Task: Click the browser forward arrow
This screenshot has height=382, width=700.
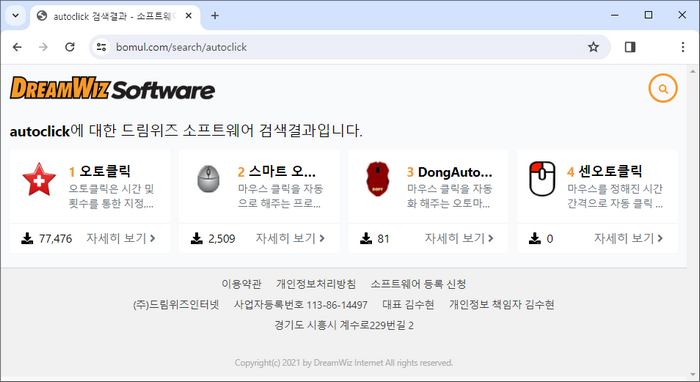Action: click(x=43, y=47)
